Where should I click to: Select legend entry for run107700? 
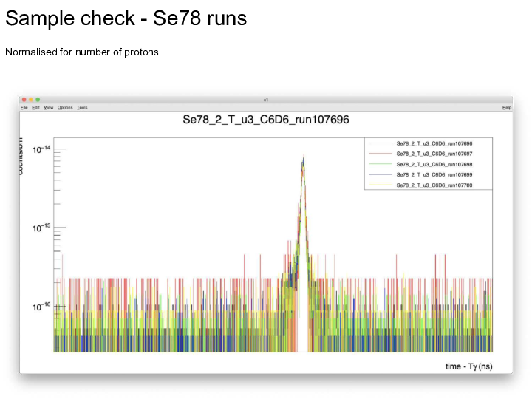tap(434, 185)
